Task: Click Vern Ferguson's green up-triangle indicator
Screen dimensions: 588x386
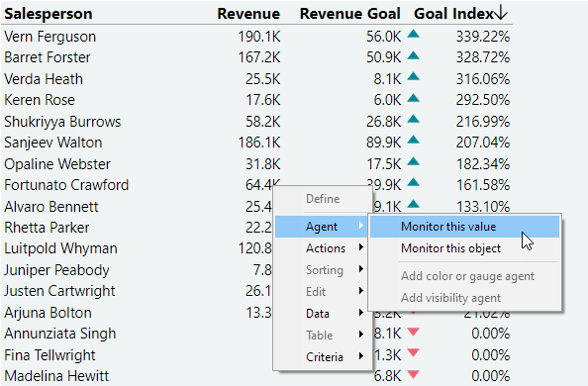Action: 413,35
